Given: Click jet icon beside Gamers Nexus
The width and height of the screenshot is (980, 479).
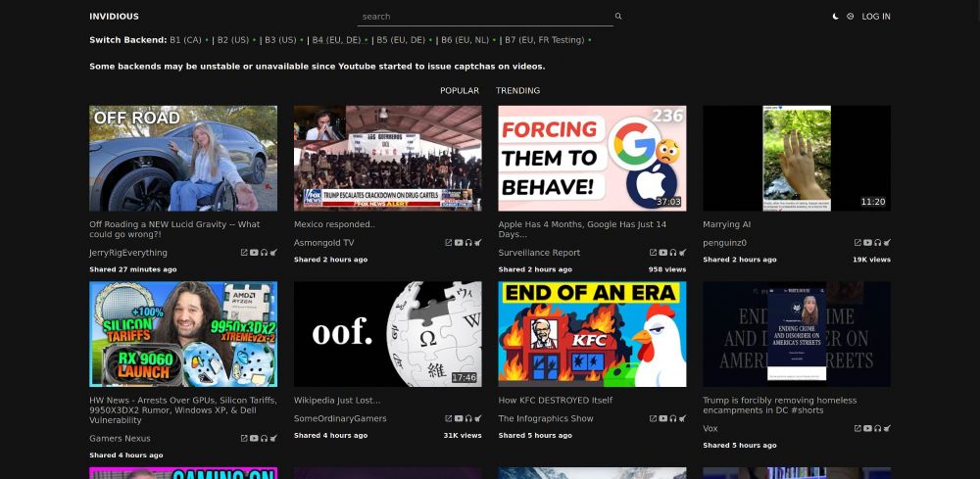Looking at the screenshot, I should (273, 439).
